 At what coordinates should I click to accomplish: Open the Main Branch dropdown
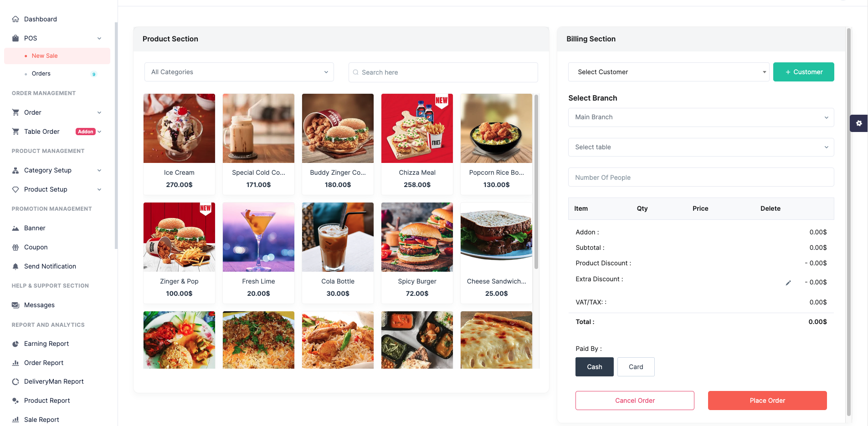click(x=701, y=117)
